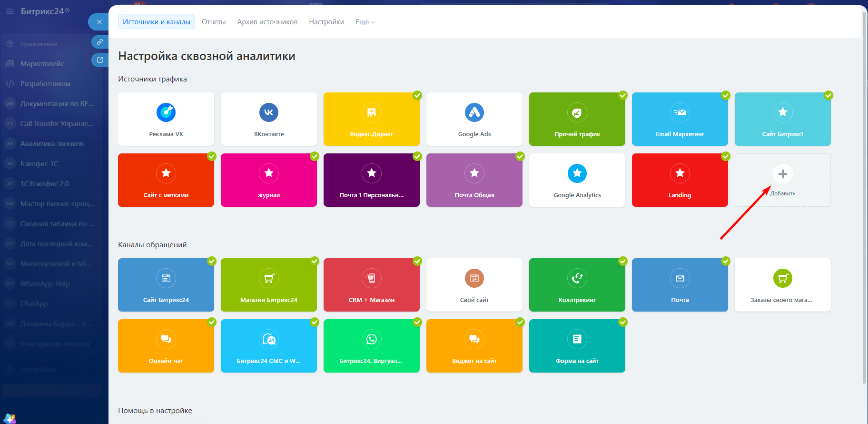Click the vertical scrollbar of the panel

(x=864, y=198)
